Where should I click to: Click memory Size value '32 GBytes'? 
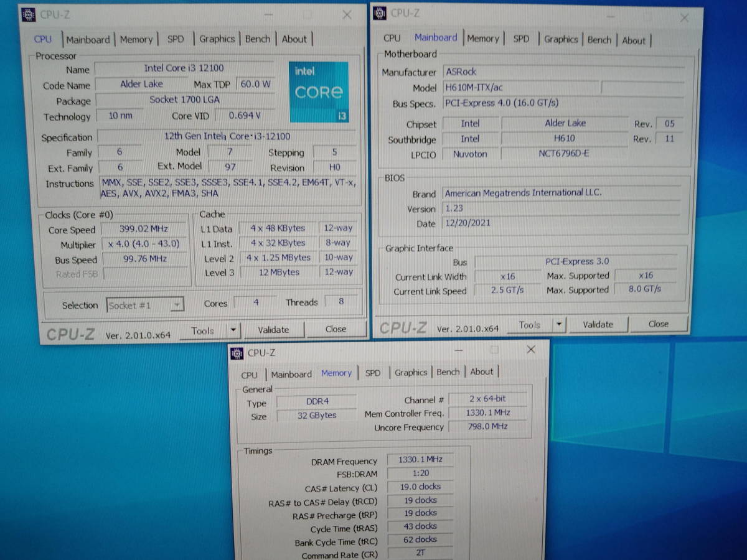pos(317,415)
